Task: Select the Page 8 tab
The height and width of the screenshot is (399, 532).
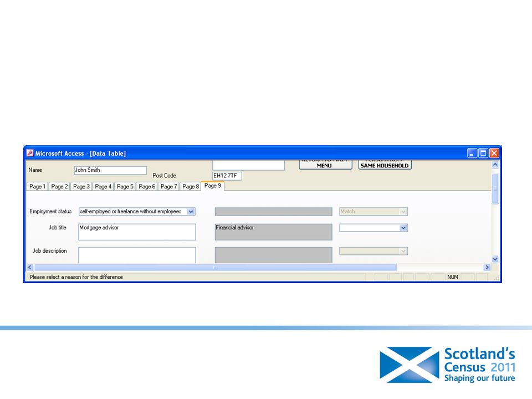Action: click(190, 186)
